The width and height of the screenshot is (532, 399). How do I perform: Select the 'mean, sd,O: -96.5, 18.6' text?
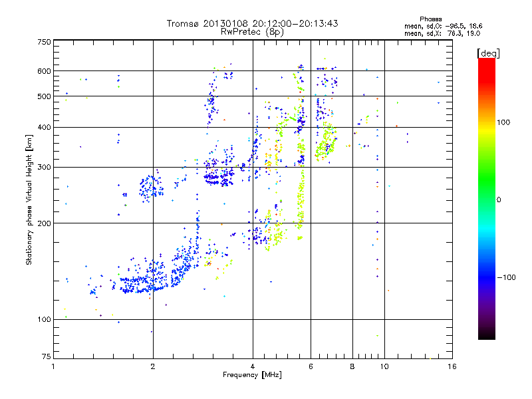pyautogui.click(x=443, y=26)
